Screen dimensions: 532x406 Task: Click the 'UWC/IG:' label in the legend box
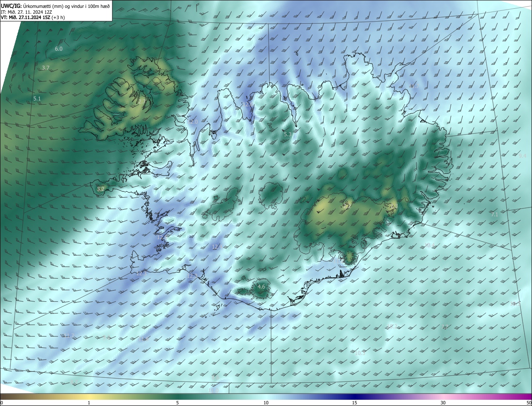point(11,6)
